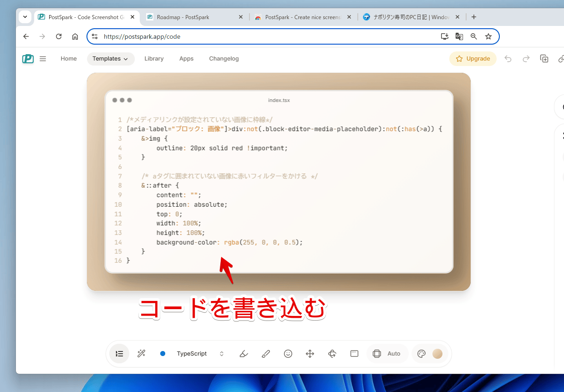Expand the Templates dropdown menu

111,59
